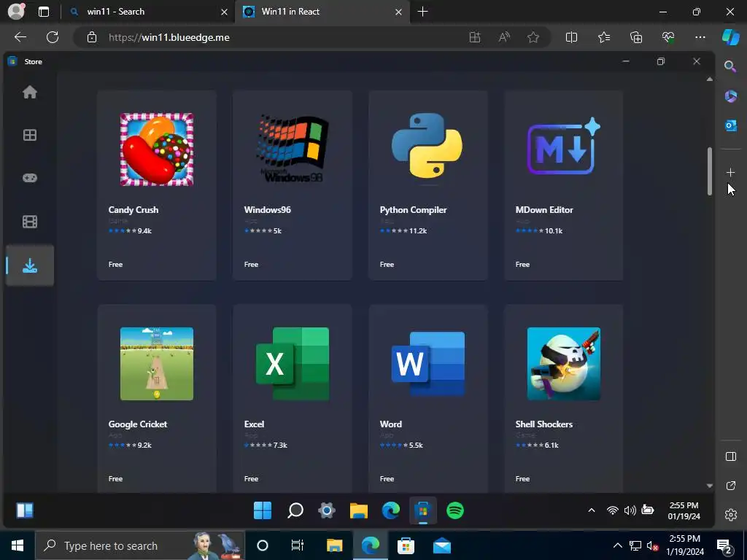This screenshot has width=747, height=560.
Task: Open Outlook in Edge sidebar
Action: coord(730,125)
